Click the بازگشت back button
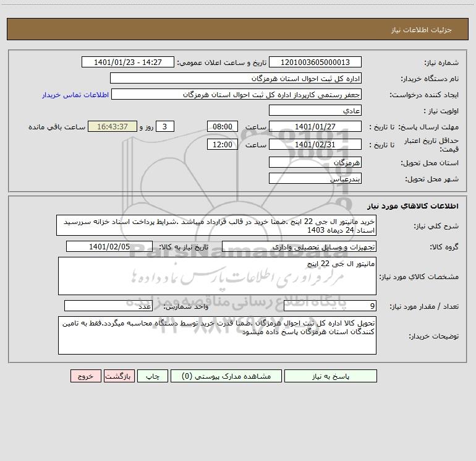This screenshot has height=461, width=476. coord(119,376)
